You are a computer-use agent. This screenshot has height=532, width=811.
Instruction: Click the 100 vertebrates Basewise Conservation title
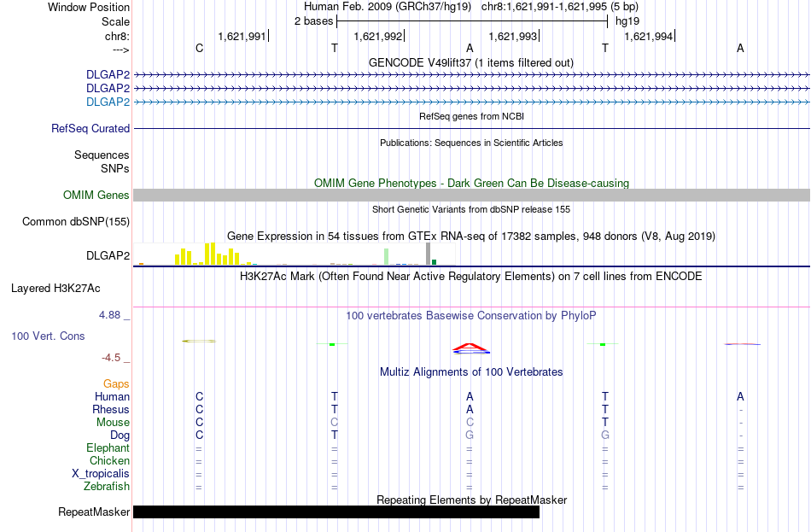tap(470, 316)
